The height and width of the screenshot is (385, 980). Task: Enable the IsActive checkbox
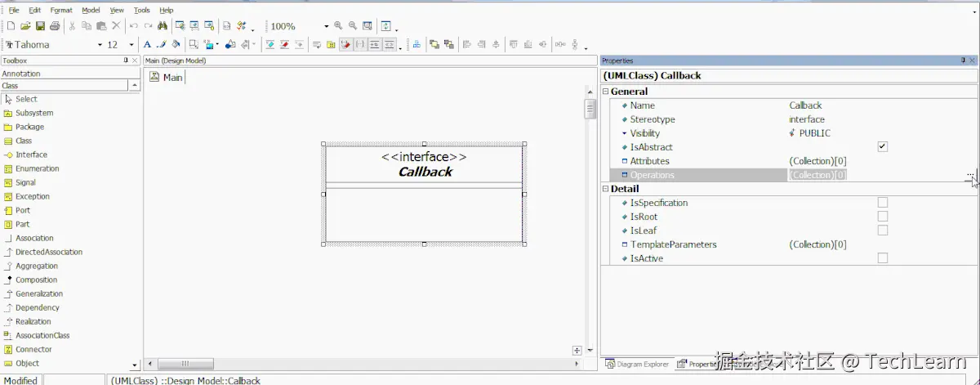click(x=883, y=258)
